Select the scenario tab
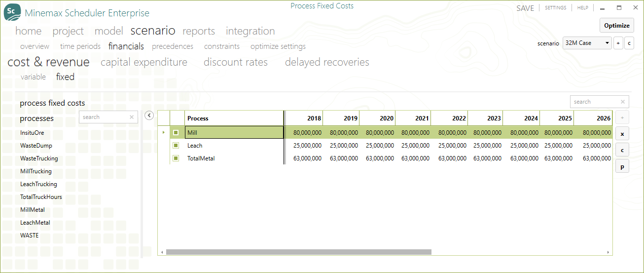Screen dimensions: 644x273 (x=153, y=31)
